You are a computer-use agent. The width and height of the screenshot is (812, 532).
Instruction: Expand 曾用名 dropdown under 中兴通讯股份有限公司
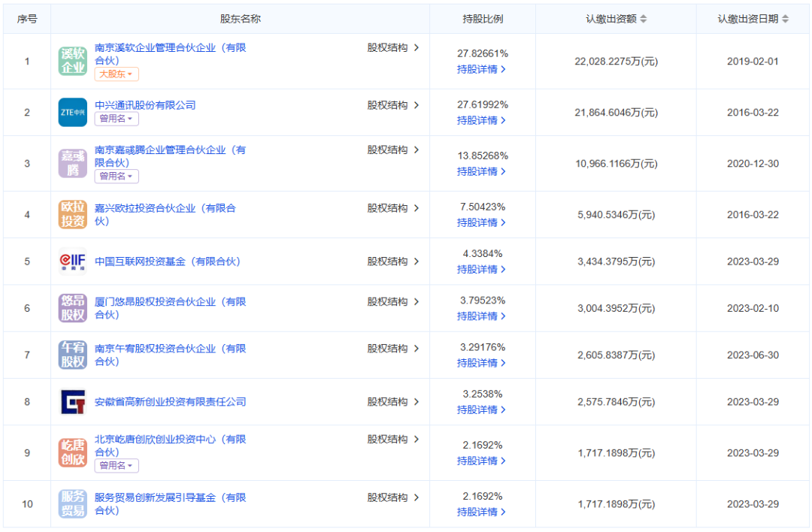click(x=117, y=119)
